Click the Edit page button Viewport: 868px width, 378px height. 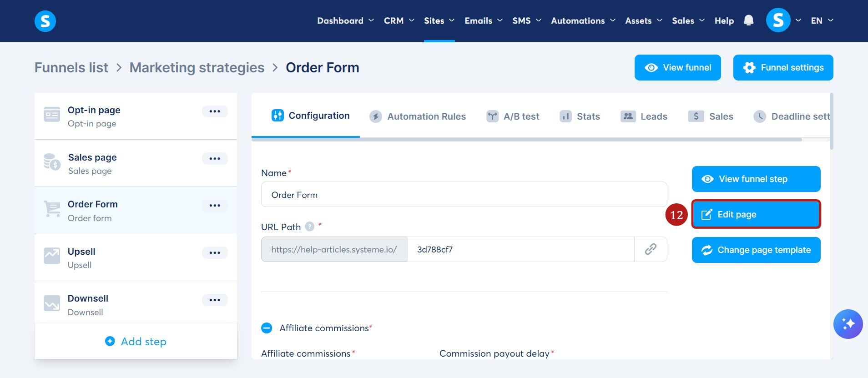tap(756, 214)
